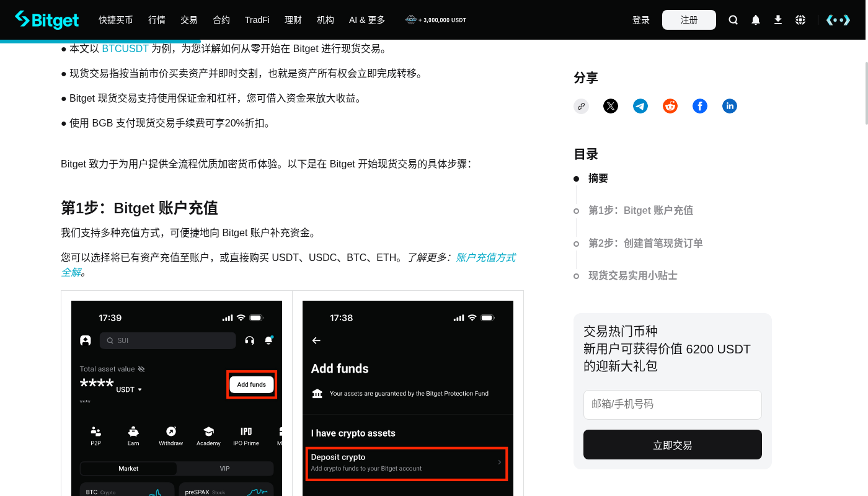This screenshot has width=868, height=496.
Task: Click the 立即交易 button
Action: [673, 445]
